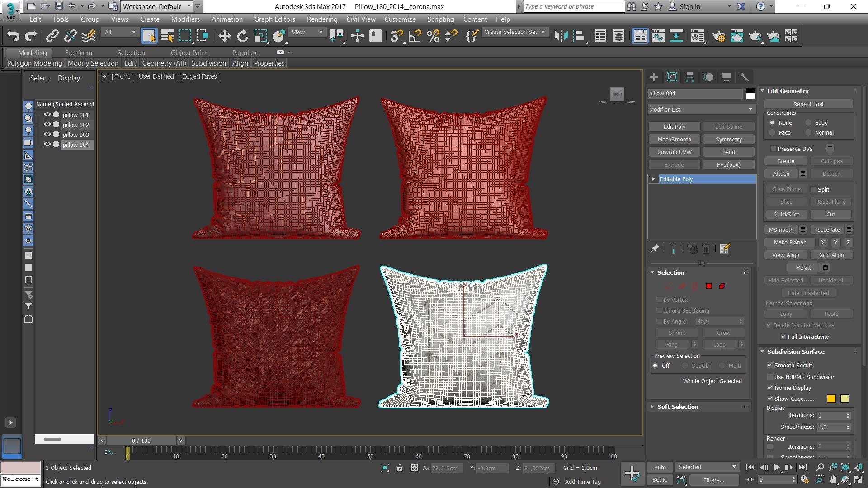
Task: Open the Workspace Default dropdown
Action: [157, 6]
